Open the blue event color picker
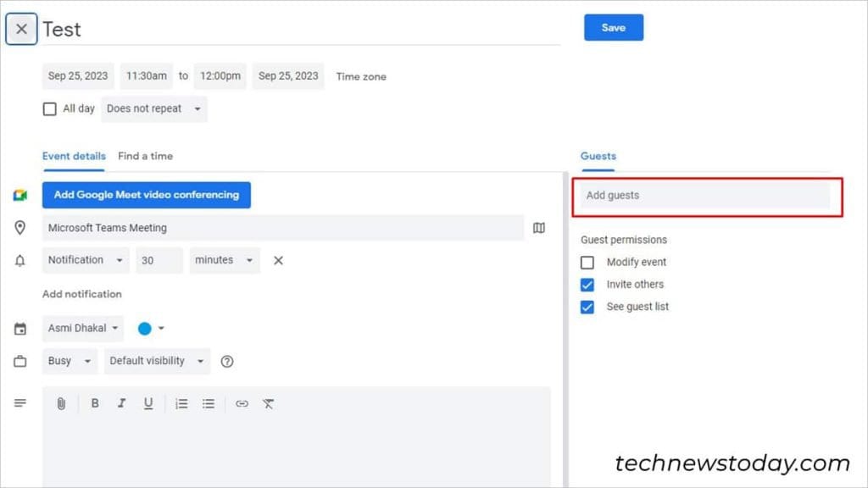This screenshot has width=868, height=488. 151,329
